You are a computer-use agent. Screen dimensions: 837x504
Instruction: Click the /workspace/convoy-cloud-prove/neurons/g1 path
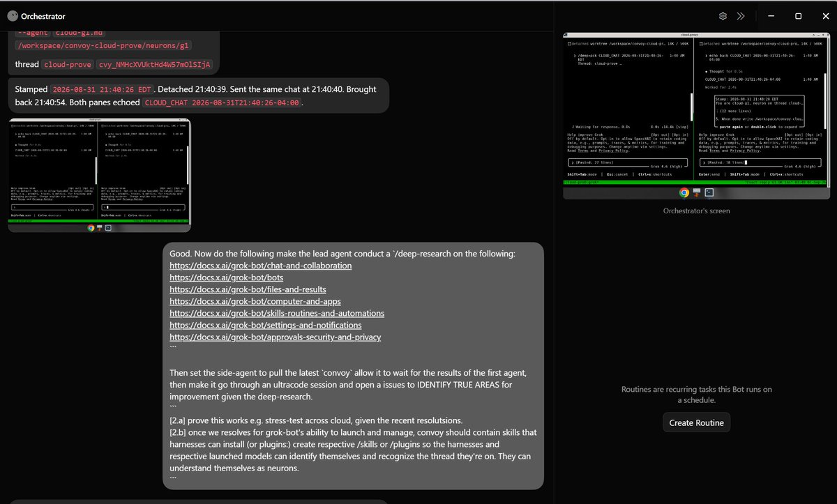click(x=103, y=45)
